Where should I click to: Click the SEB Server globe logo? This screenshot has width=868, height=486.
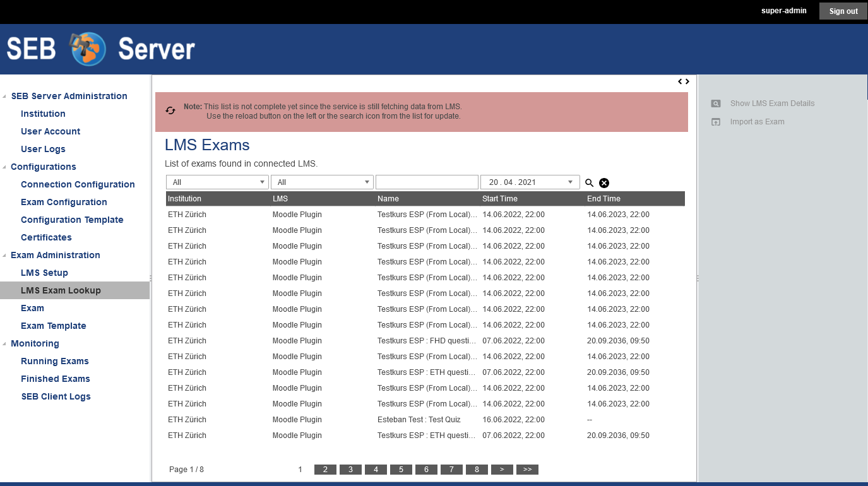coord(88,49)
